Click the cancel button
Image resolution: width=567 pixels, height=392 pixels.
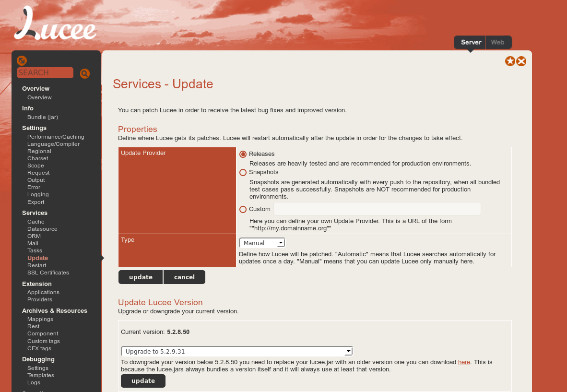point(184,277)
